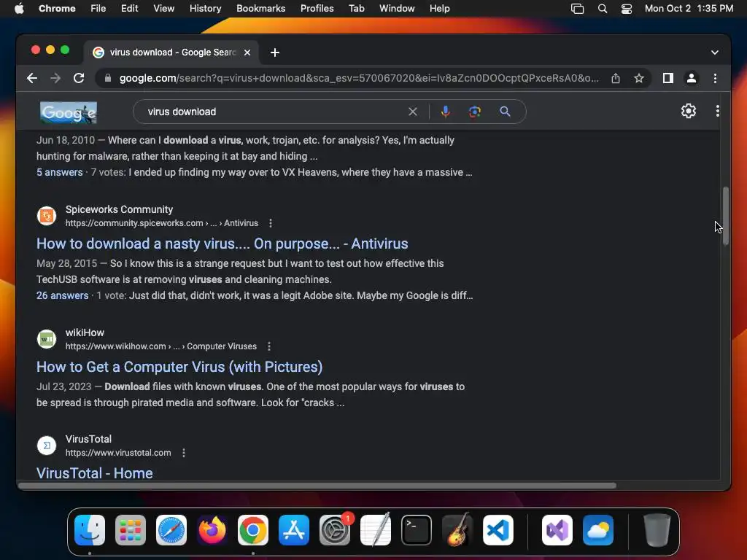
Task: Open the share page icon
Action: coord(616,78)
